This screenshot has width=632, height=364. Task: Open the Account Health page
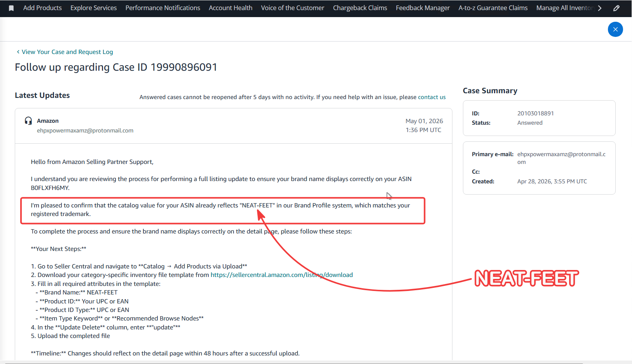(230, 8)
